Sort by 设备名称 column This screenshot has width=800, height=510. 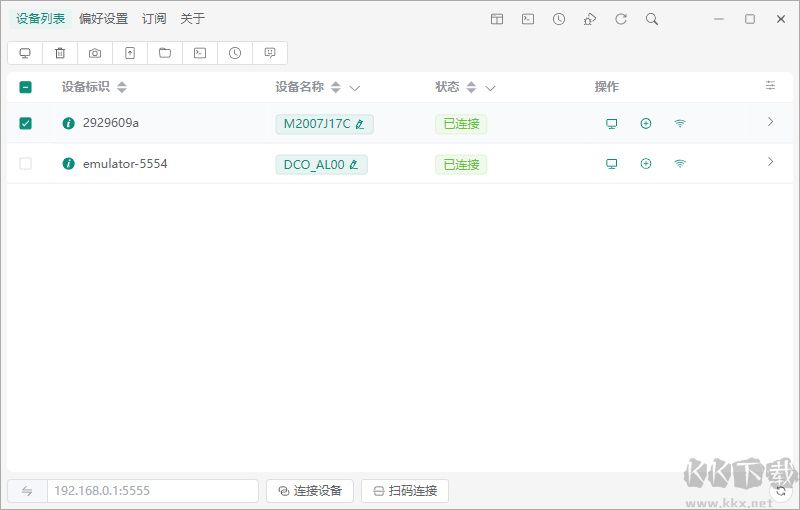click(335, 87)
